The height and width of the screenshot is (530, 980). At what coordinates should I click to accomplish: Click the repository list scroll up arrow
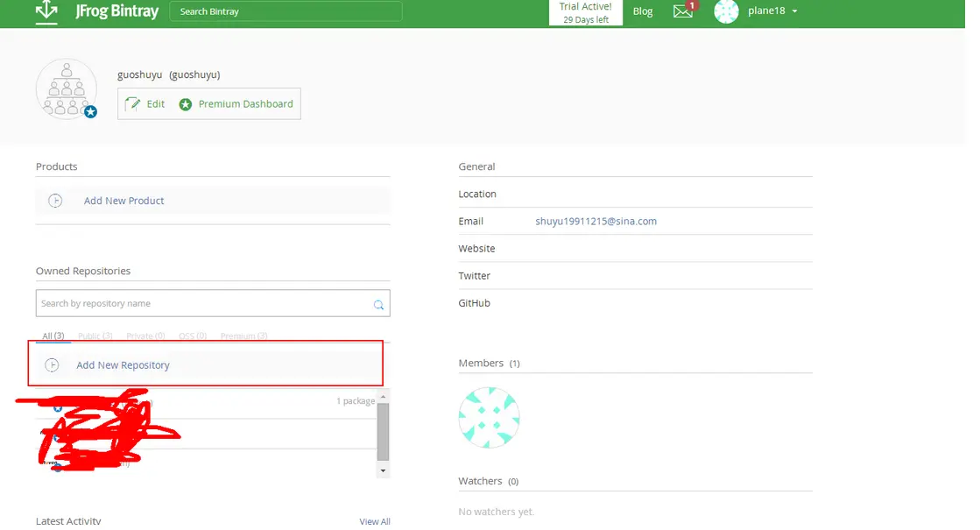point(383,398)
